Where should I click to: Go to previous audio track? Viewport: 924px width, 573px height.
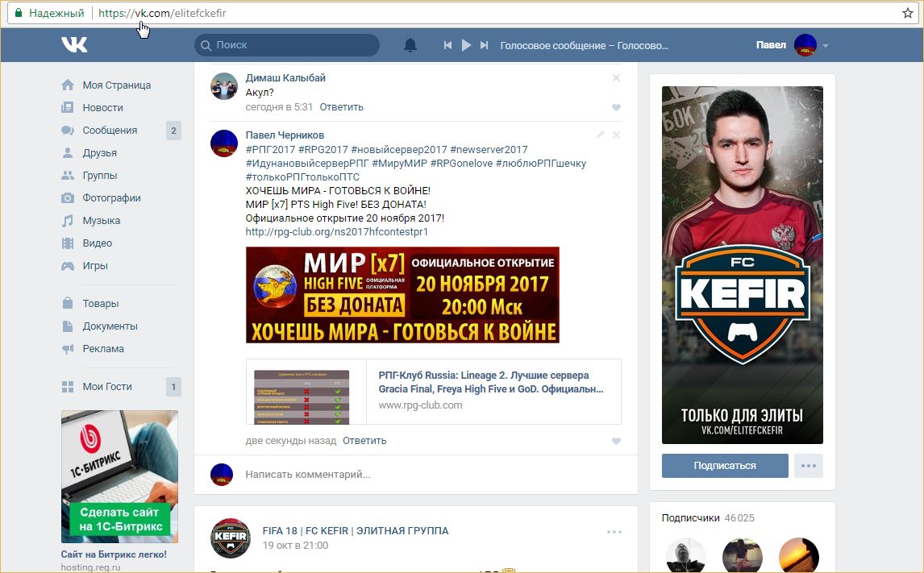pyautogui.click(x=447, y=46)
